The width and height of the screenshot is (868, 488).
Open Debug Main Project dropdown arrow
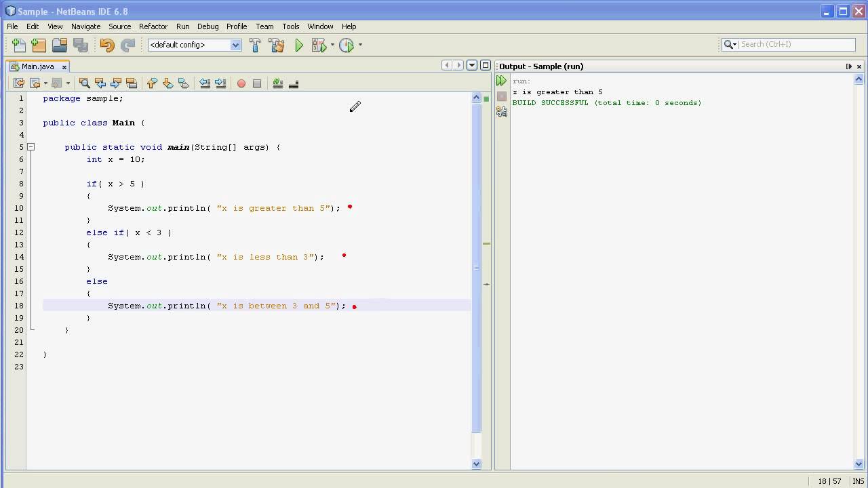tap(332, 45)
